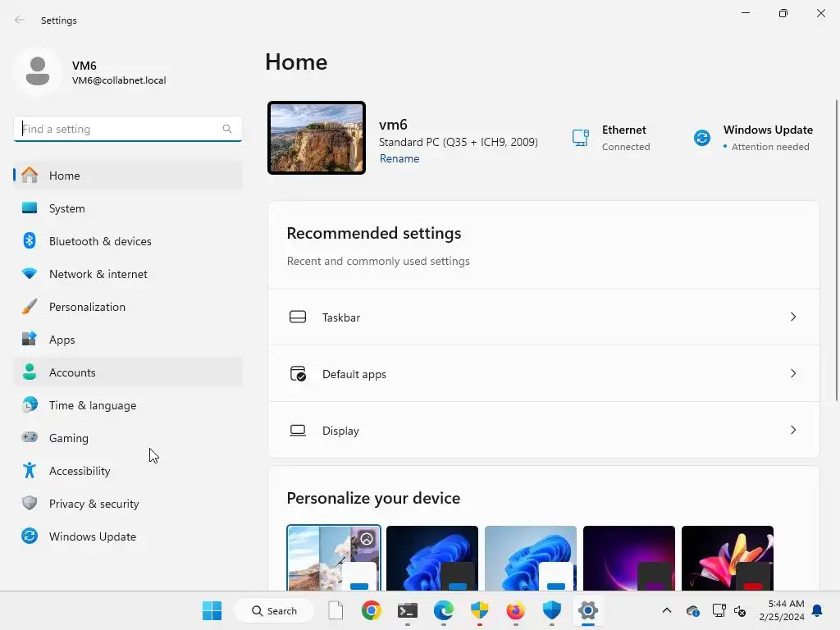Click the Network wifi icon in sidebar
Viewport: 840px width, 630px height.
30,273
